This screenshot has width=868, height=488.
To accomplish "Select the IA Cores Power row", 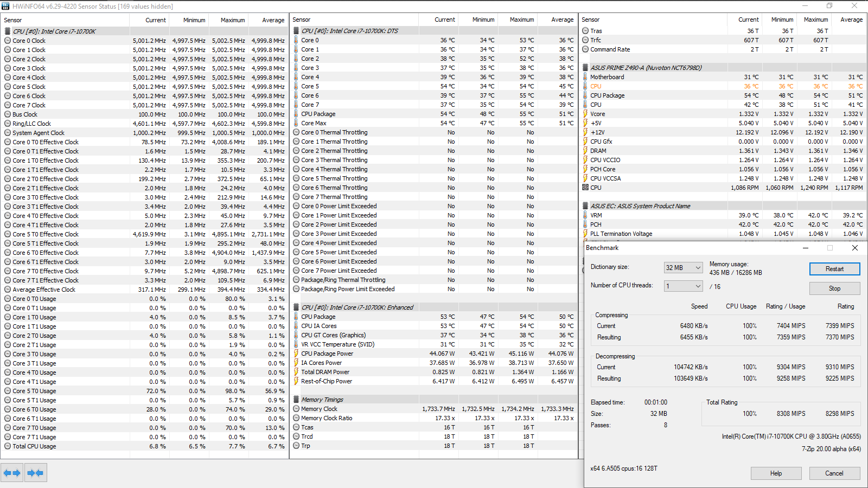I will tap(434, 363).
